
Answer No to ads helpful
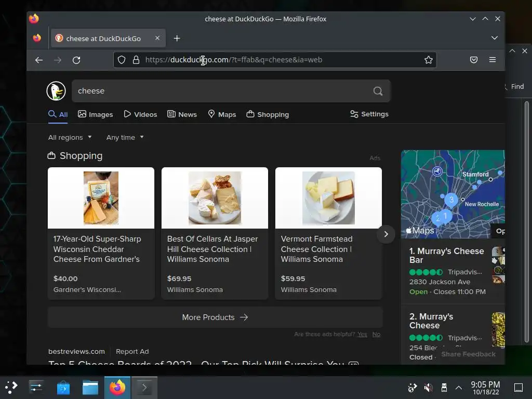tap(376, 334)
